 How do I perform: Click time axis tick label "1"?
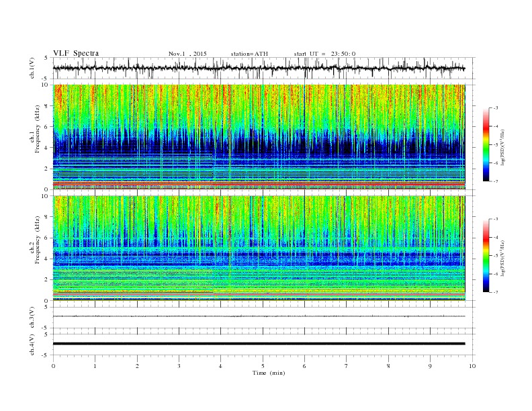[x=95, y=366]
